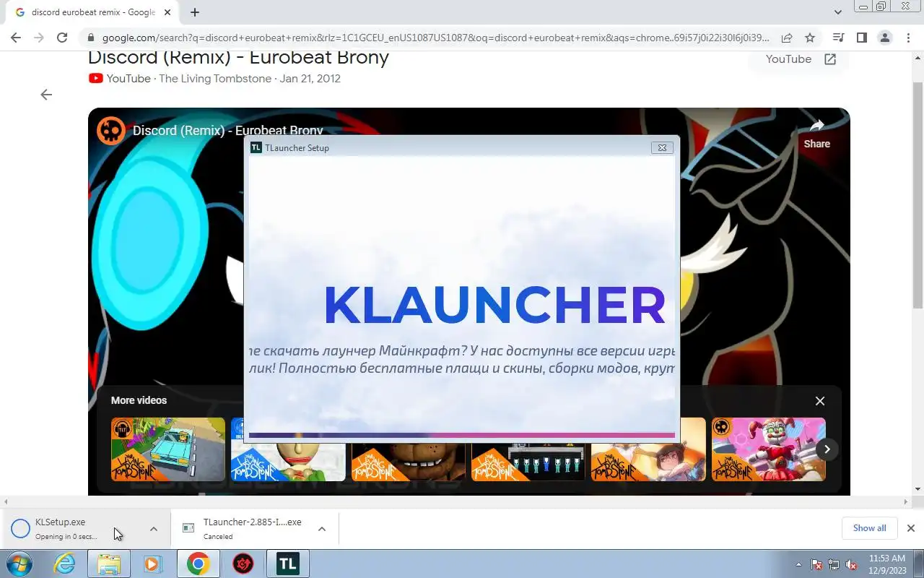Click the browser forward arrow

[39, 38]
